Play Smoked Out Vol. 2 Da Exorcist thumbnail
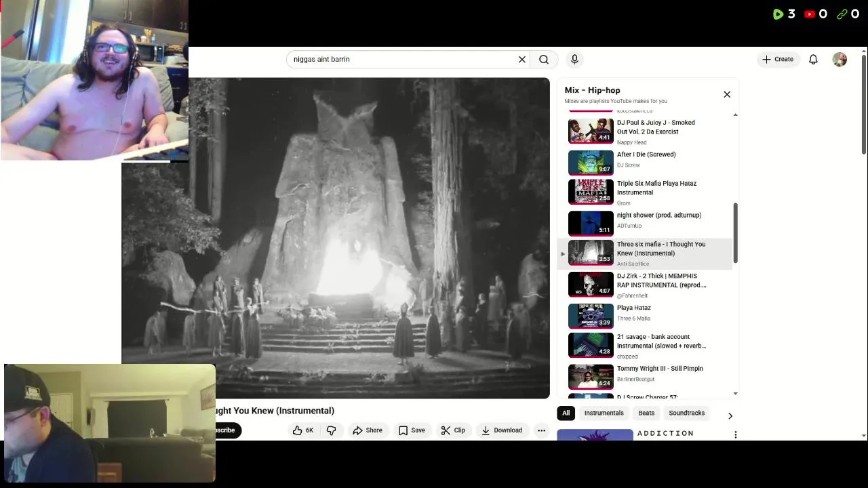The width and height of the screenshot is (868, 488). pos(591,131)
